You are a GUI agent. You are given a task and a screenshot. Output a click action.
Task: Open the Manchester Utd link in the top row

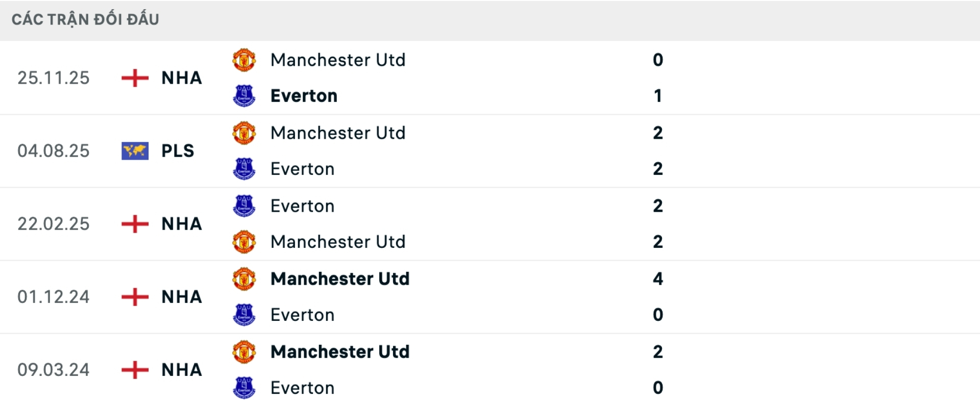coord(338,60)
